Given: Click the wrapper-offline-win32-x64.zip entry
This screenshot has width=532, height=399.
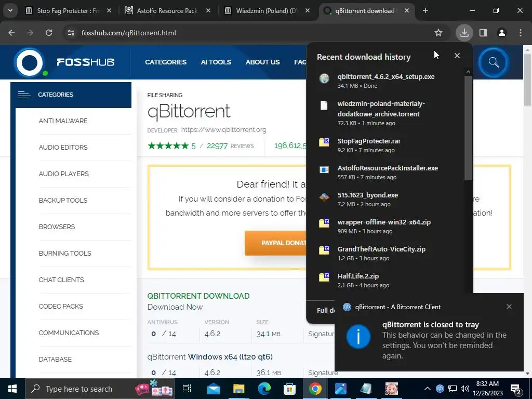Looking at the screenshot, I should (x=385, y=227).
